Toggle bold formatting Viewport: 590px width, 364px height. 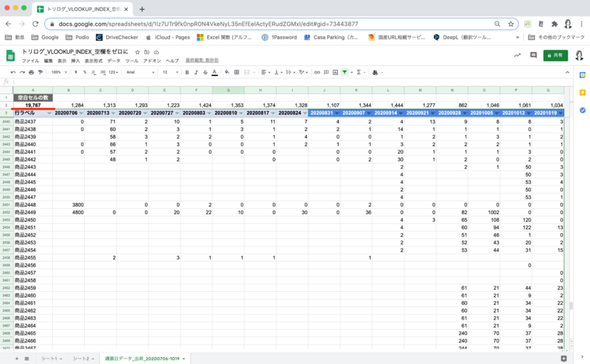[x=186, y=72]
